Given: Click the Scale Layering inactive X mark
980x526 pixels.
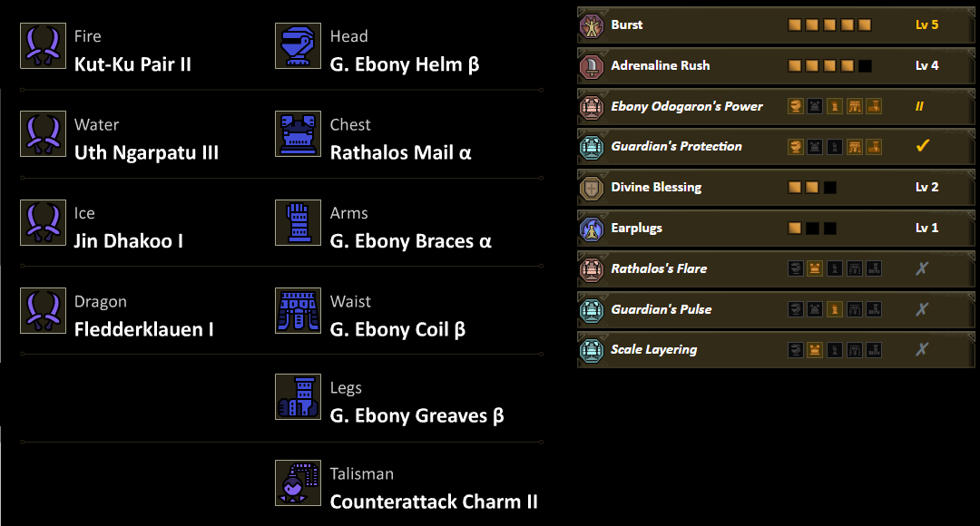Looking at the screenshot, I should pyautogui.click(x=923, y=350).
